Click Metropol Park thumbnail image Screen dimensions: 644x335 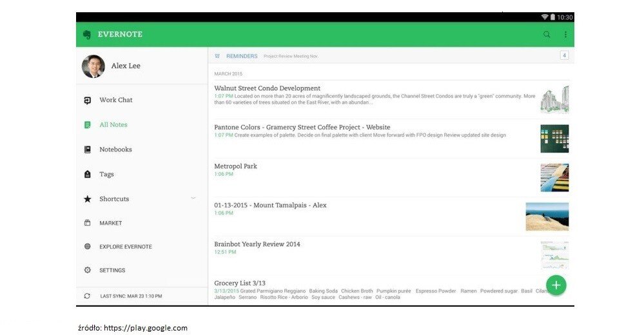(554, 178)
